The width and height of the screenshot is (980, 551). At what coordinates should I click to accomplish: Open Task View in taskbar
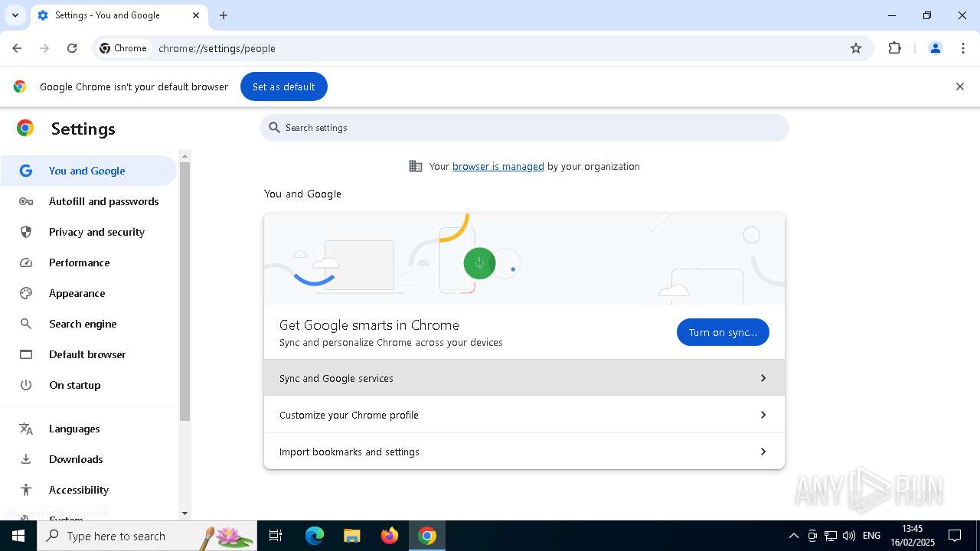pyautogui.click(x=276, y=536)
